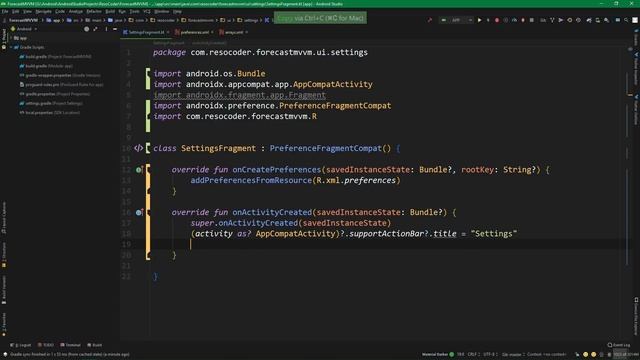Open the Help menu
The height and width of the screenshot is (360, 640).
tap(177, 11)
